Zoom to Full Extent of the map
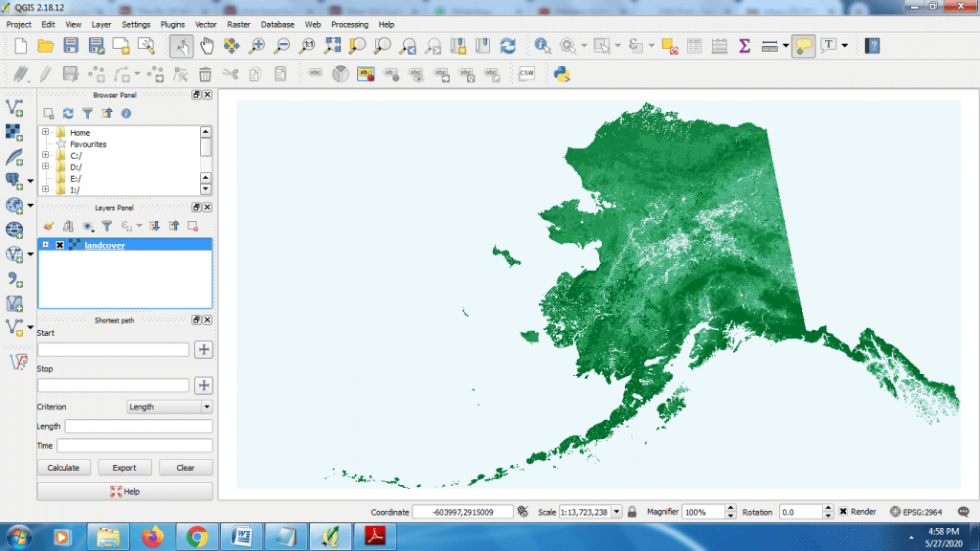980x551 pixels. (330, 45)
